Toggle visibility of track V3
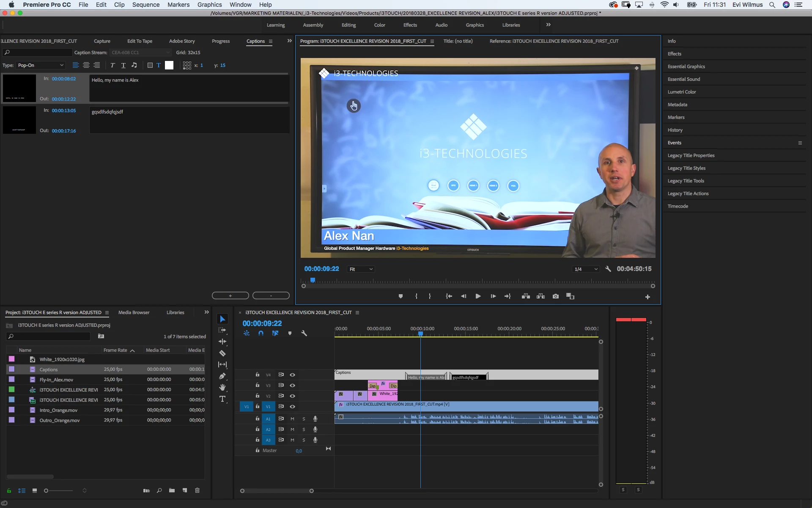Image resolution: width=812 pixels, height=508 pixels. [292, 385]
